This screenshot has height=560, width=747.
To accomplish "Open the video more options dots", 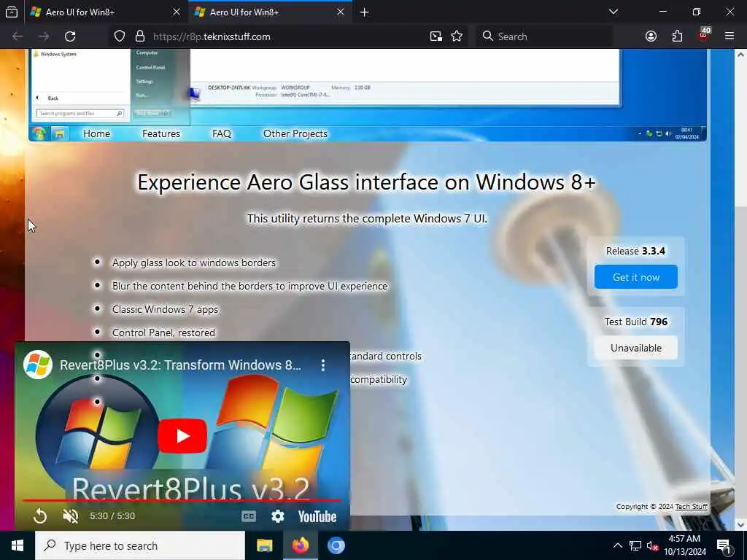I will pos(323,365).
